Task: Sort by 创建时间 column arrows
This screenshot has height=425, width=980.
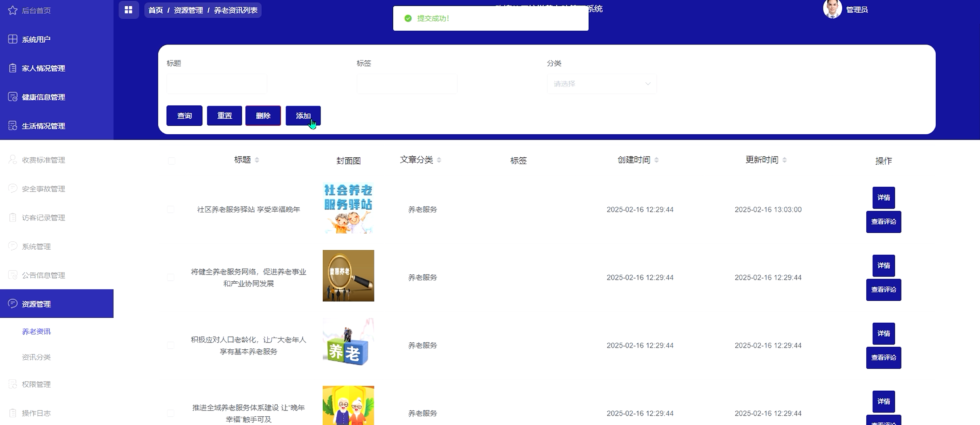Action: coord(656,160)
